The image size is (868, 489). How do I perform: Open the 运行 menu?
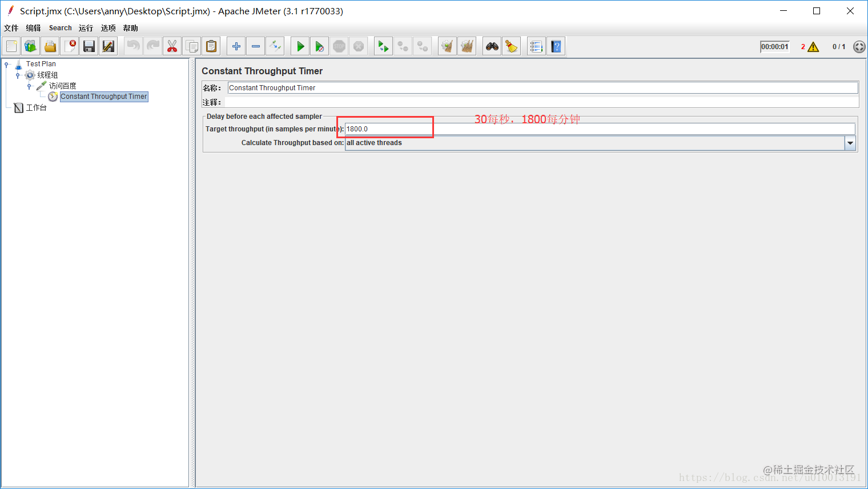click(86, 28)
